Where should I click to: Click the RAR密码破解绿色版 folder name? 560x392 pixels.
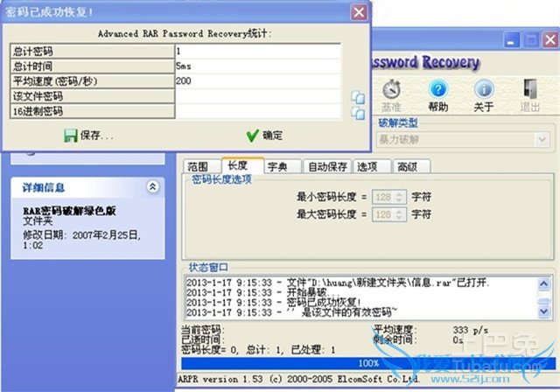(x=69, y=211)
